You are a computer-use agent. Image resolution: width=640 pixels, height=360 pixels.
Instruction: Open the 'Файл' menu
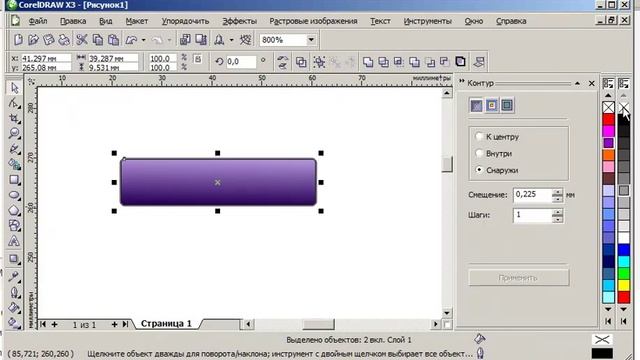(38, 21)
